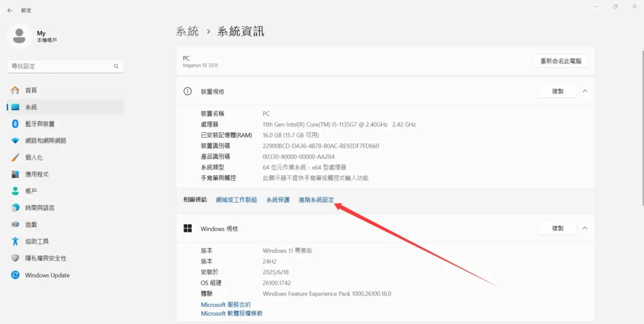Click the 個人化 paintbrush icon
Screen dimensions: 644x324
click(x=15, y=157)
